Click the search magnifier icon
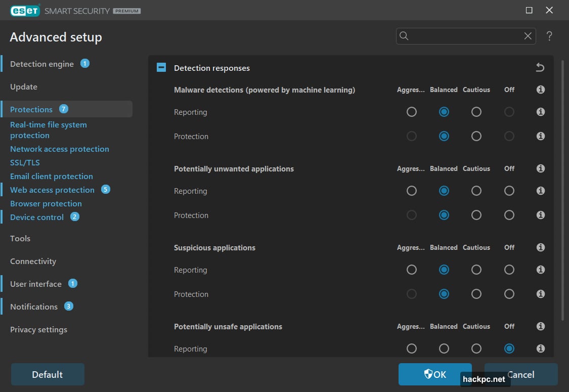 [404, 36]
